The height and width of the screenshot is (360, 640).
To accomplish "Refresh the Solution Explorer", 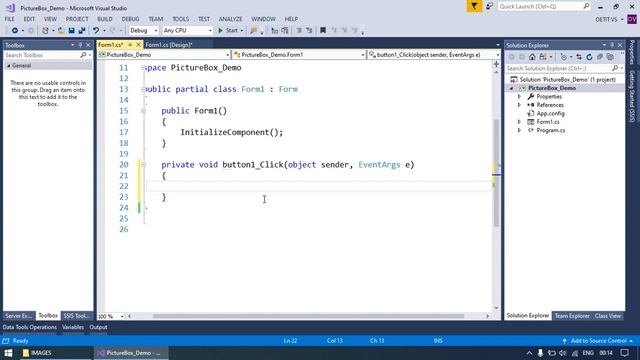I will (589, 57).
